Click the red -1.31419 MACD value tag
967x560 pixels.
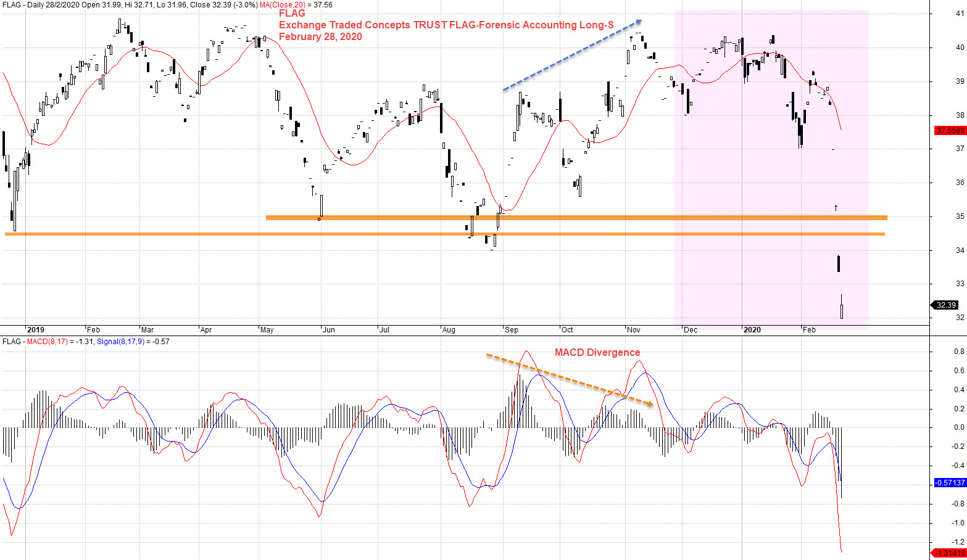pyautogui.click(x=949, y=553)
